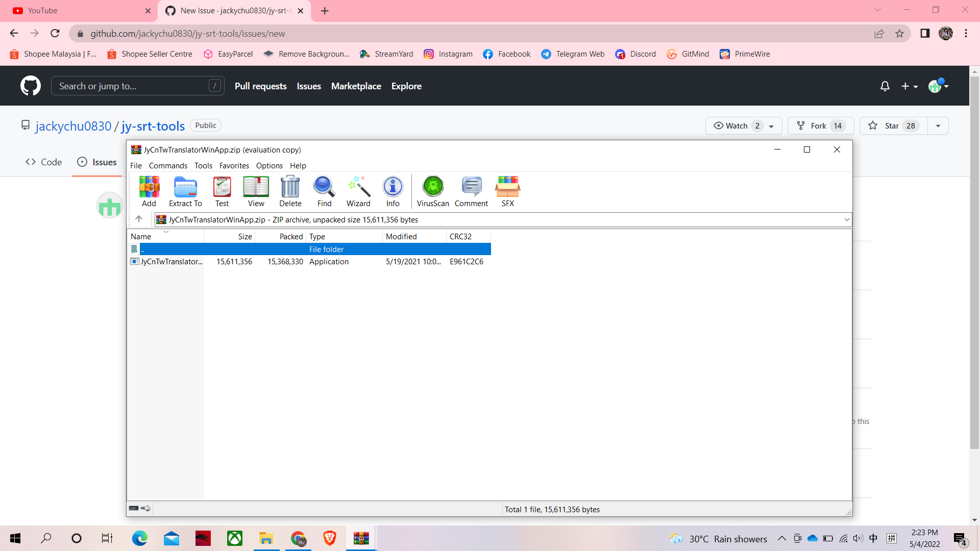Click the Add toolbar icon in WinRAR
The width and height of the screenshot is (980, 551).
pos(149,191)
